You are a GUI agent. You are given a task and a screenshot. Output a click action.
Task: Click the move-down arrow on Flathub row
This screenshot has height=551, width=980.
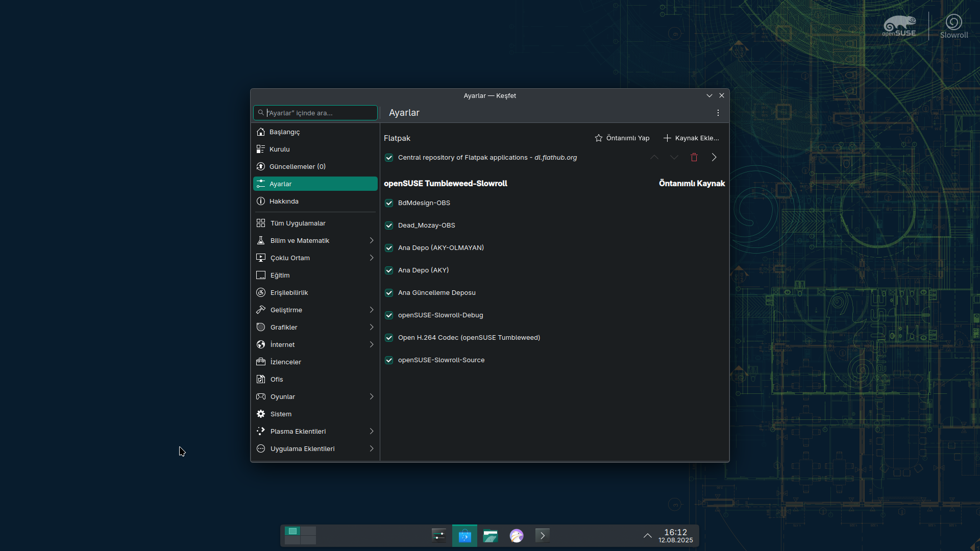click(674, 157)
